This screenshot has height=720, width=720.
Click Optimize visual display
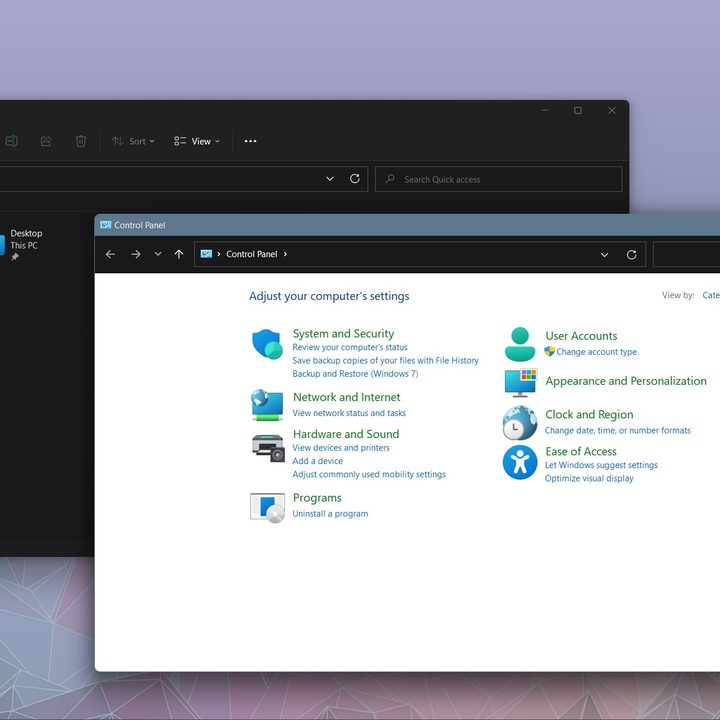point(589,478)
